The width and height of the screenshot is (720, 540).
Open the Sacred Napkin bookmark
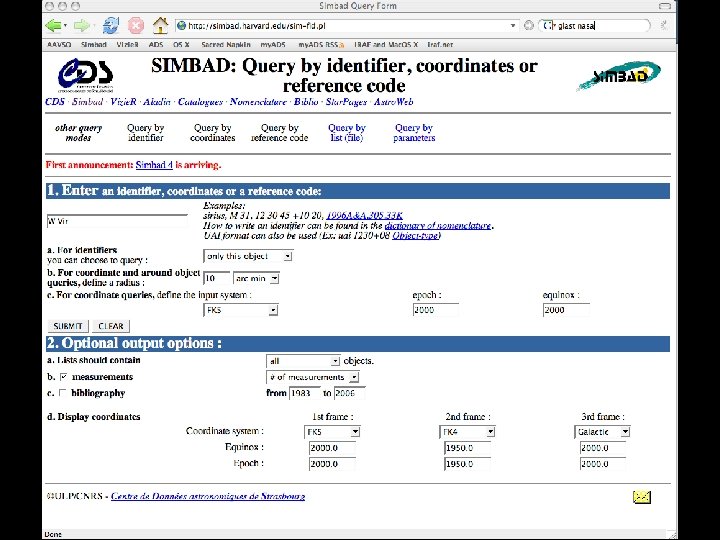226,45
